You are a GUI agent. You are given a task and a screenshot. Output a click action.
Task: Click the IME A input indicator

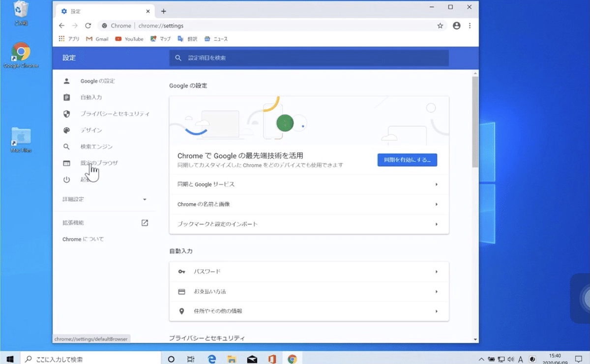(521, 359)
